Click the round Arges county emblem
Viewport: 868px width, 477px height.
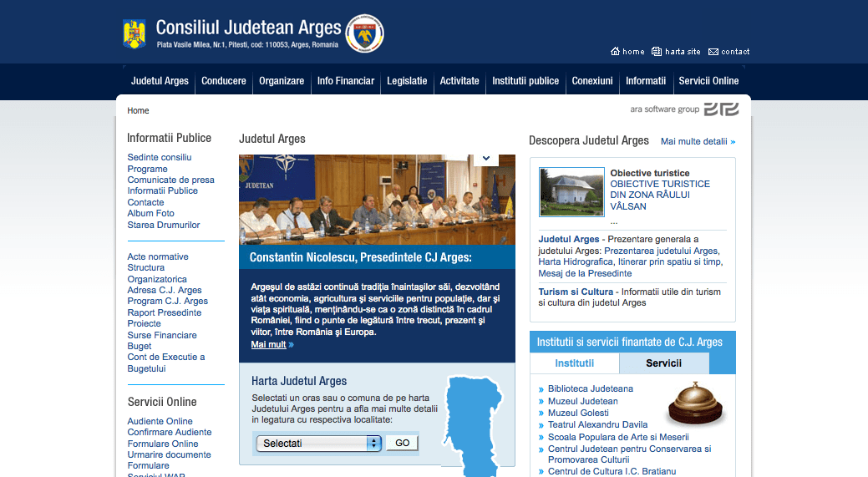[x=365, y=33]
